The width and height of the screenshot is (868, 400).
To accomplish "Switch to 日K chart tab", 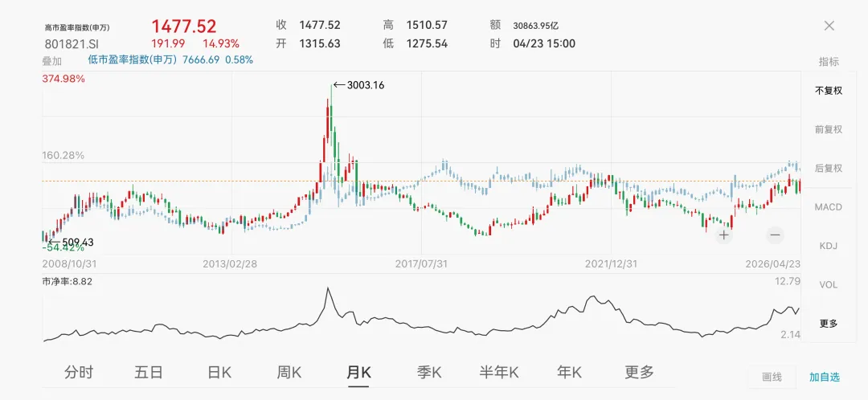I will (x=219, y=373).
